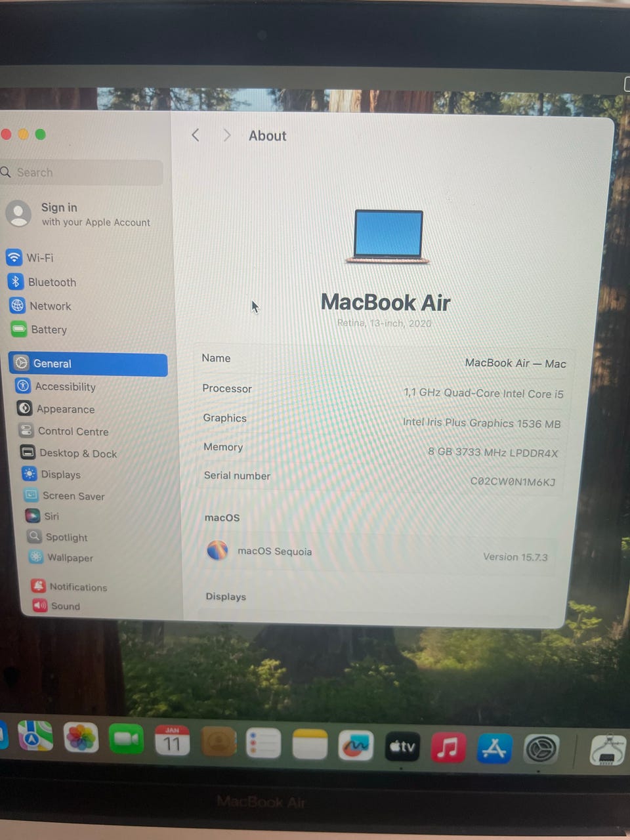Click System Settings icon in Dock
Viewport: 630px width, 840px height.
pyautogui.click(x=541, y=749)
